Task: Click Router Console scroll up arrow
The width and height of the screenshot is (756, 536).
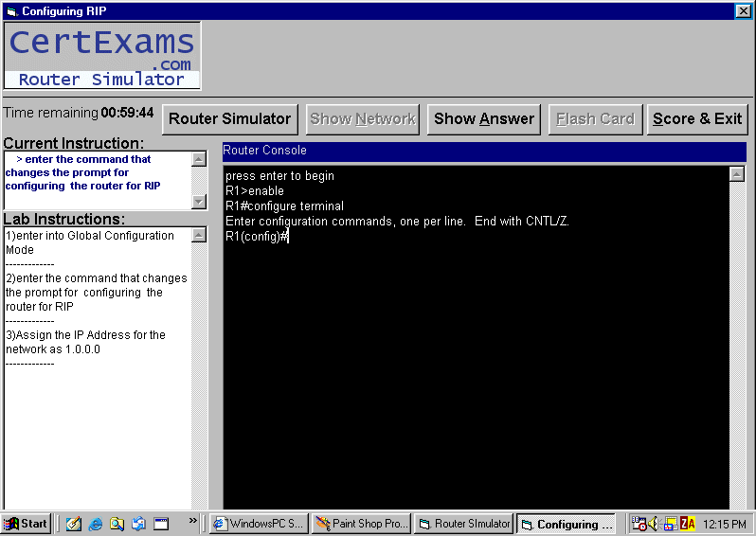Action: [737, 174]
